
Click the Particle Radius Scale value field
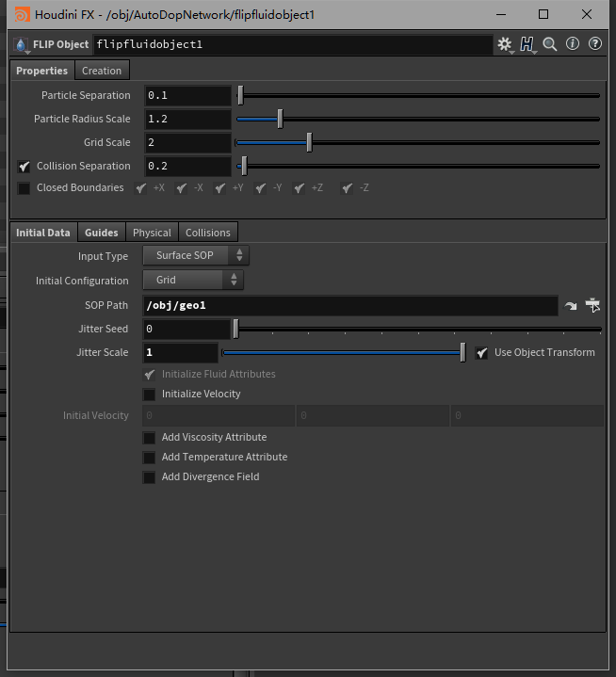pos(188,119)
